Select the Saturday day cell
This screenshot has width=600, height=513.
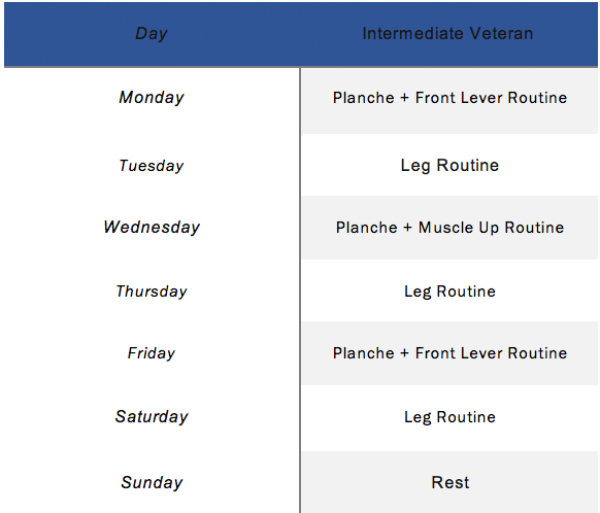tap(151, 417)
